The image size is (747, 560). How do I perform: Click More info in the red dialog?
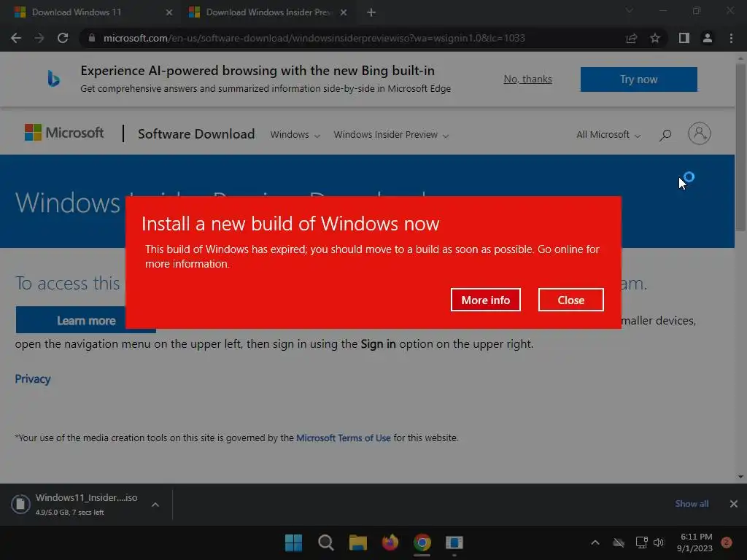485,300
